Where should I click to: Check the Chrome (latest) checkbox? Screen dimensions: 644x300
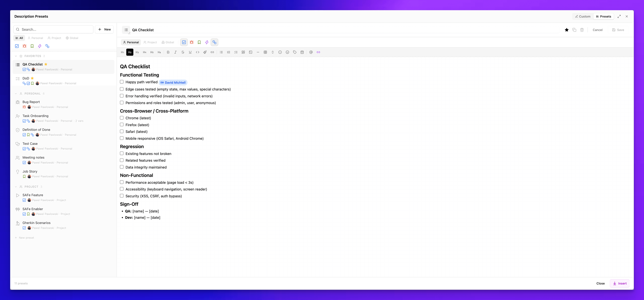pyautogui.click(x=122, y=118)
